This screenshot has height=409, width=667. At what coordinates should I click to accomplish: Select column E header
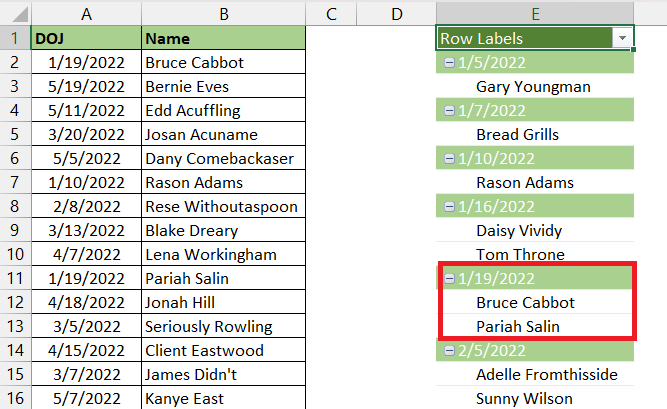(535, 14)
